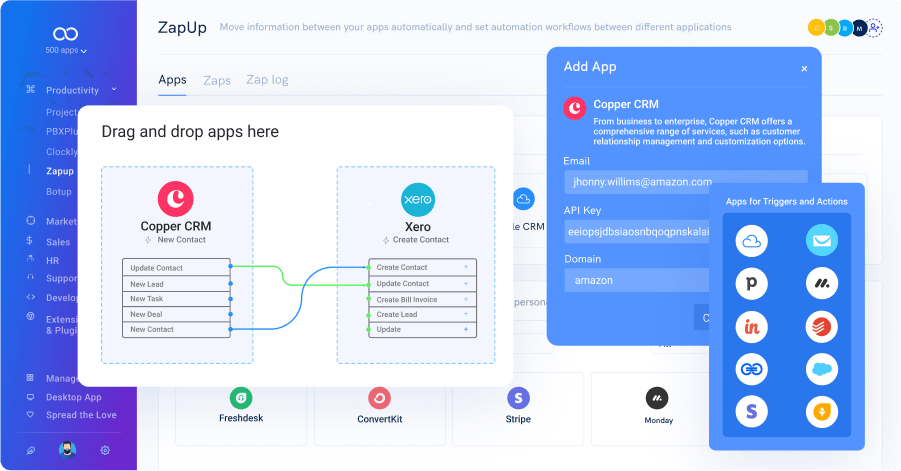Select Update Contact trigger in Copper CRM
This screenshot has height=471, width=901.
(176, 268)
